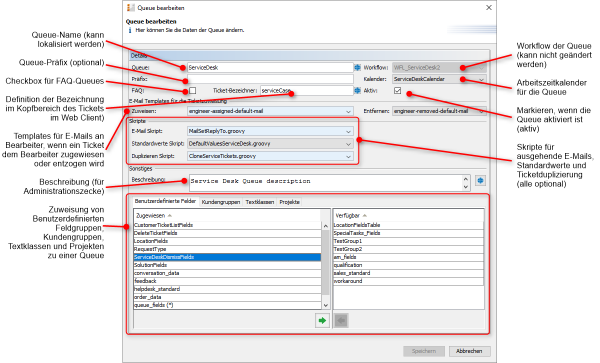
Task: Click the Abbrechen button
Action: coord(469,351)
